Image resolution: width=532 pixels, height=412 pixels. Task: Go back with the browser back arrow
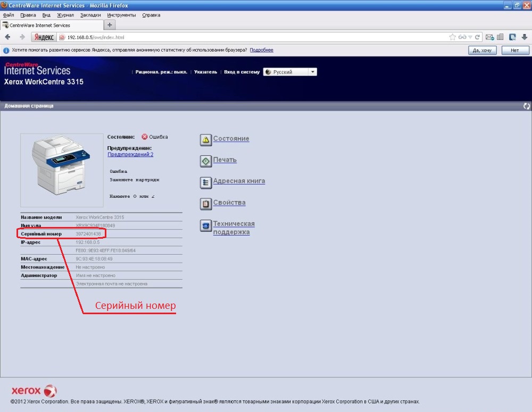(x=8, y=37)
